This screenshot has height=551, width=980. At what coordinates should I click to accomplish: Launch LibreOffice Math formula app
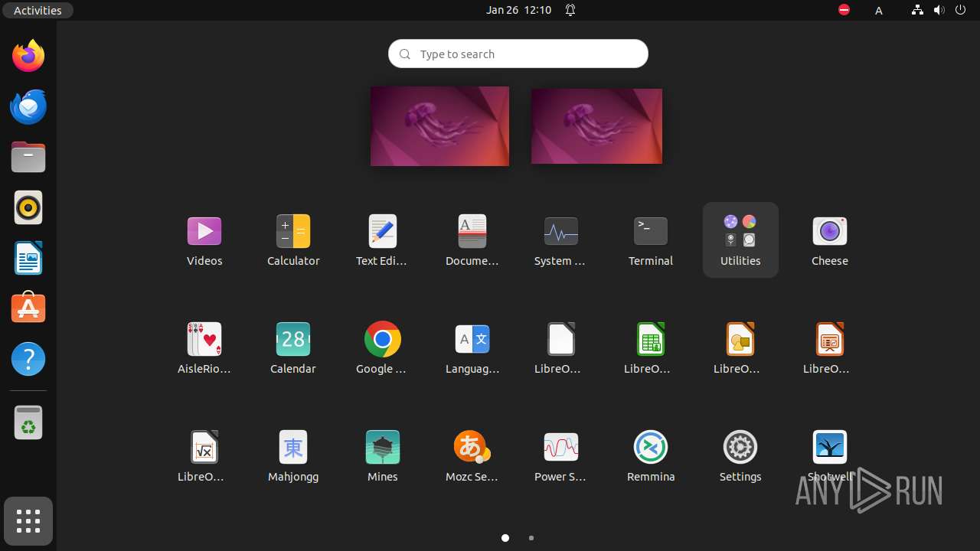[204, 455]
